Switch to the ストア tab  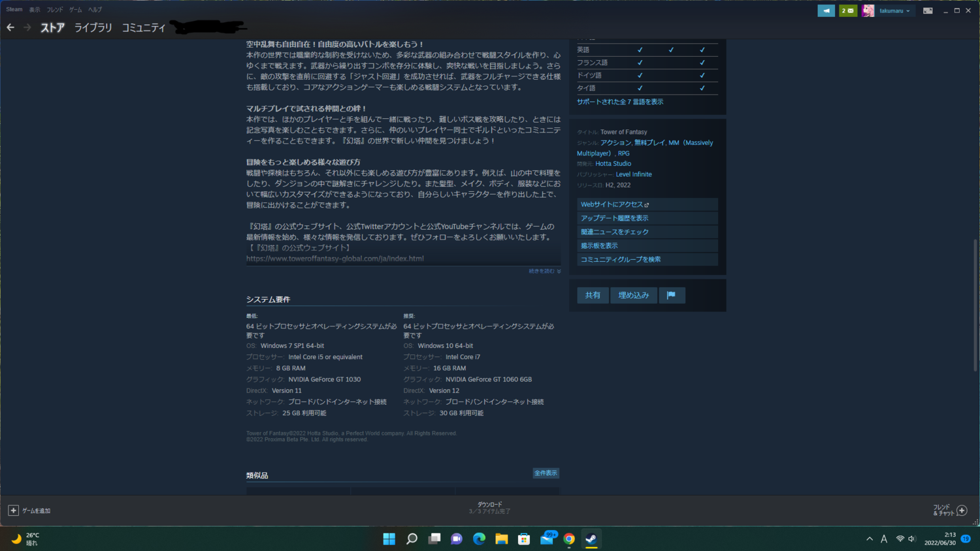(x=52, y=27)
